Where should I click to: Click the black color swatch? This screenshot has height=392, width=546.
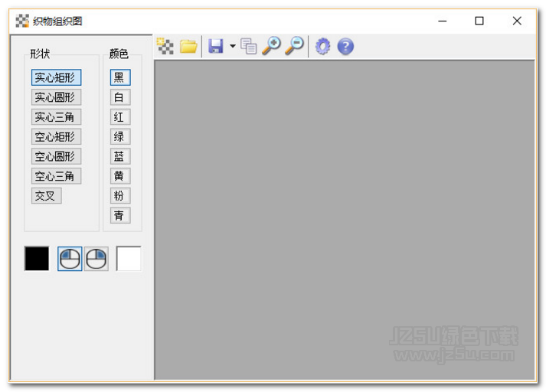37,259
